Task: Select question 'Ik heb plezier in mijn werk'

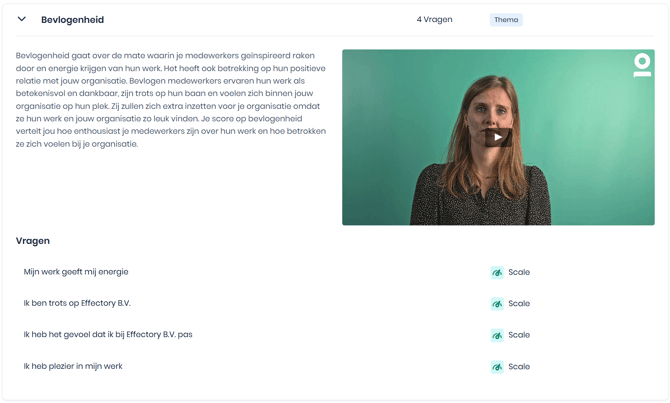Action: coord(73,366)
